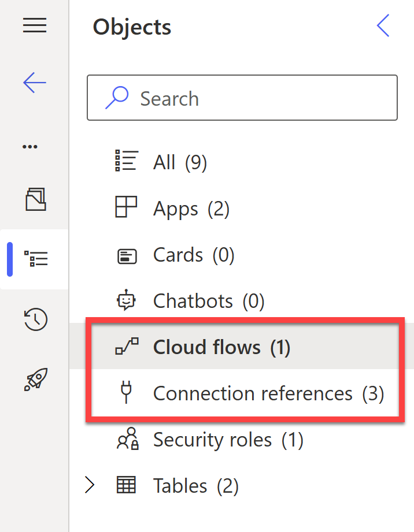Open Connection references (3)

[x=269, y=393]
